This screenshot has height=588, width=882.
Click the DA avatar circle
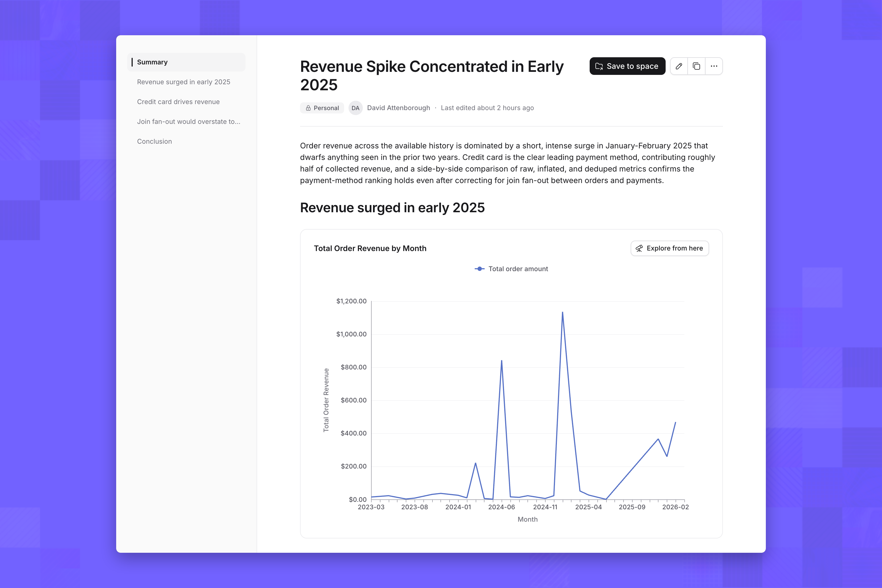click(355, 108)
